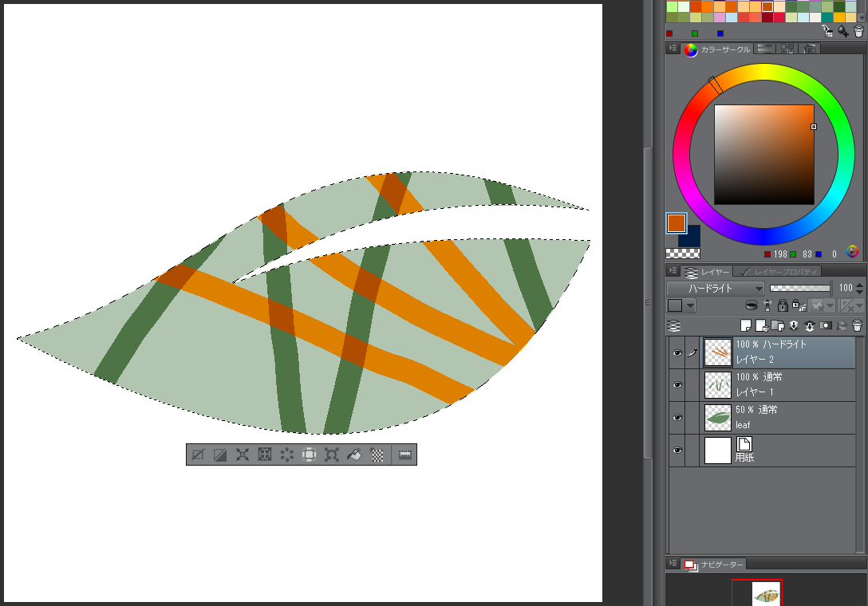868x606 pixels.
Task: Click Create layer mask icon
Action: click(x=826, y=326)
